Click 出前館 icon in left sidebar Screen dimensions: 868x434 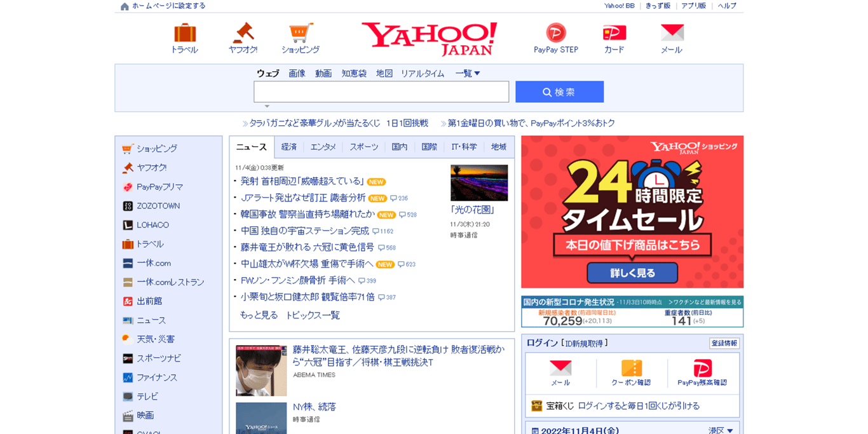click(x=128, y=301)
